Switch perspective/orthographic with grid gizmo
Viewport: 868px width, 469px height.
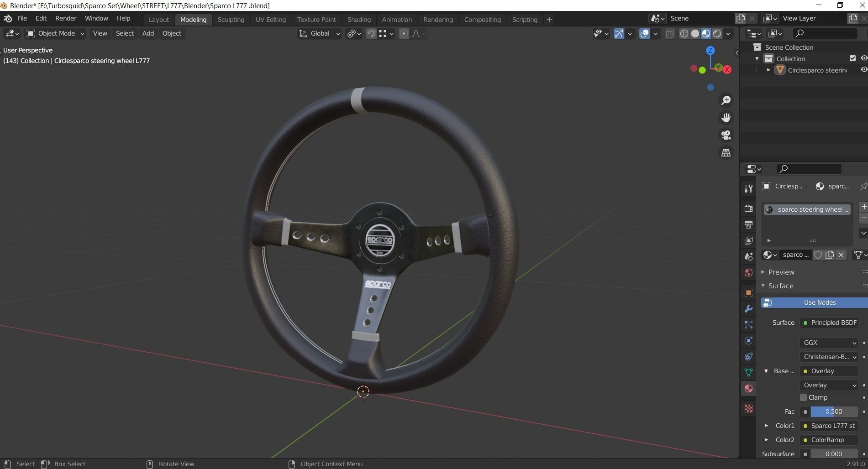tap(726, 153)
